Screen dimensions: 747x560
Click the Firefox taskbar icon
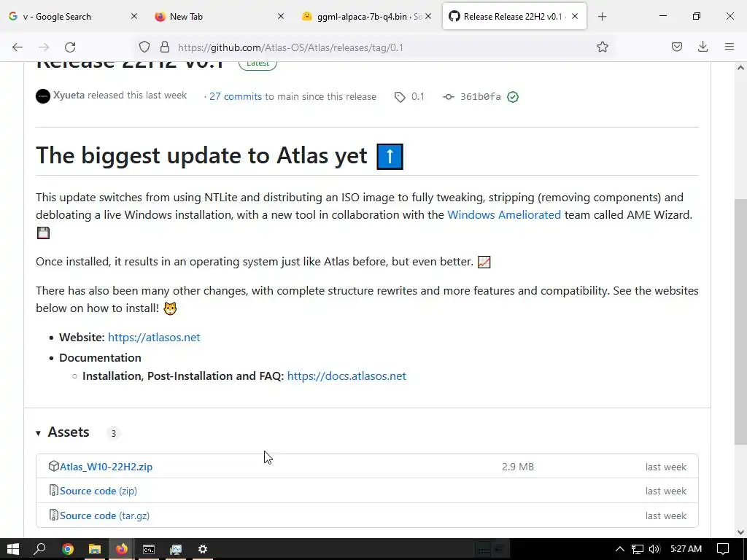(x=122, y=549)
